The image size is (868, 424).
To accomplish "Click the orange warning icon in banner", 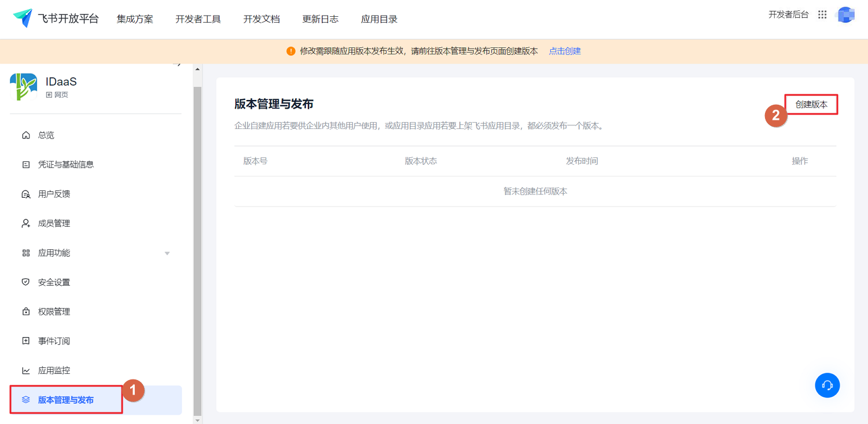I will pyautogui.click(x=291, y=51).
